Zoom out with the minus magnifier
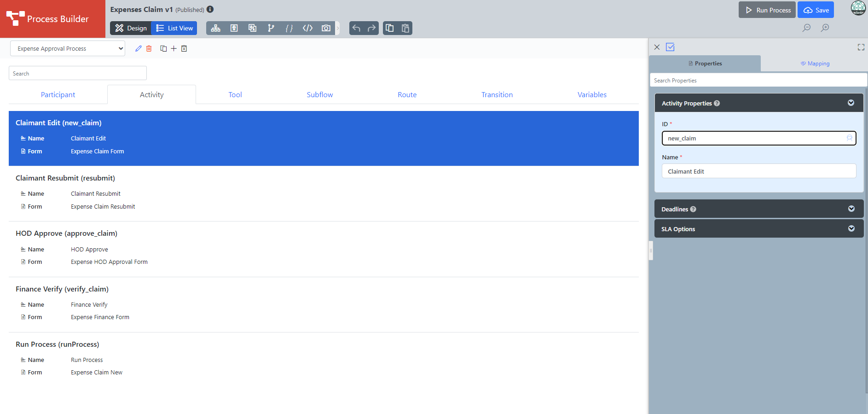 click(807, 28)
